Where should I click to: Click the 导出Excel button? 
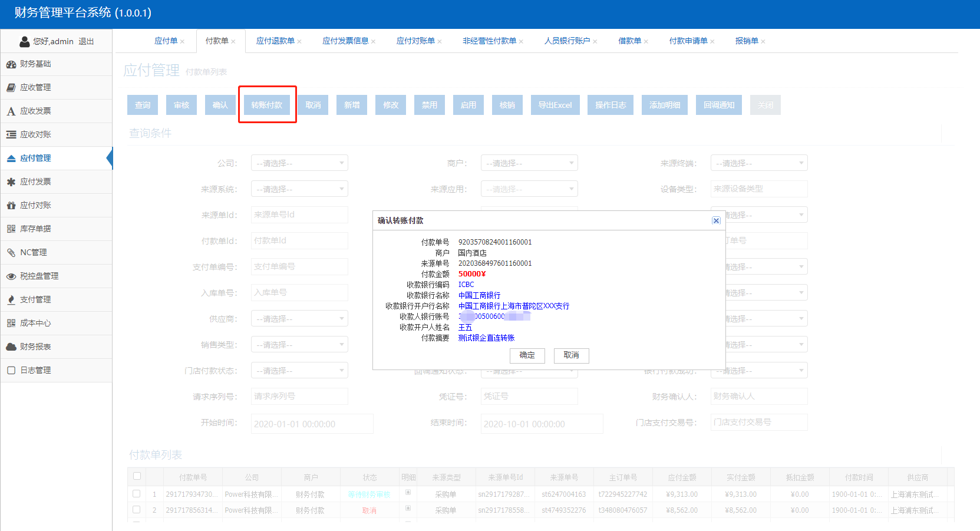(555, 105)
